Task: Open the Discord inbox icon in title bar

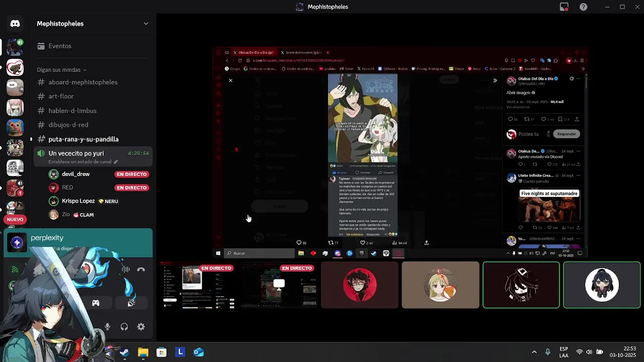Action: pos(564,7)
